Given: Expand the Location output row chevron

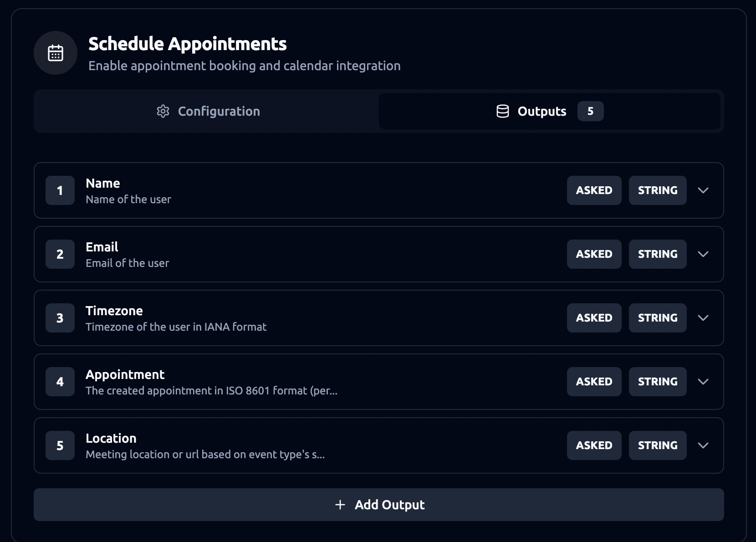Looking at the screenshot, I should [703, 445].
